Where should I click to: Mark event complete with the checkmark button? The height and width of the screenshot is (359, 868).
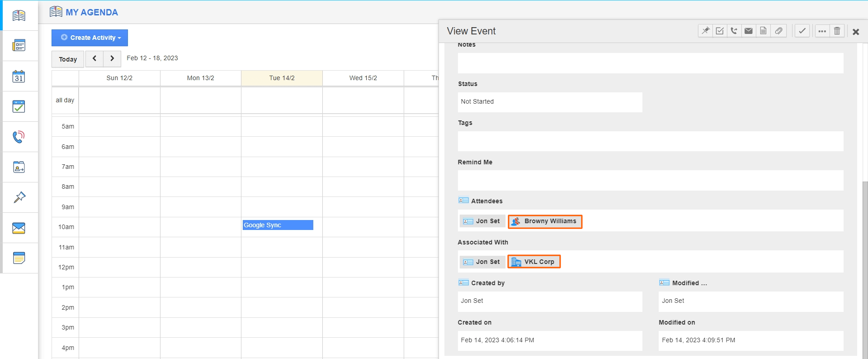coord(802,31)
